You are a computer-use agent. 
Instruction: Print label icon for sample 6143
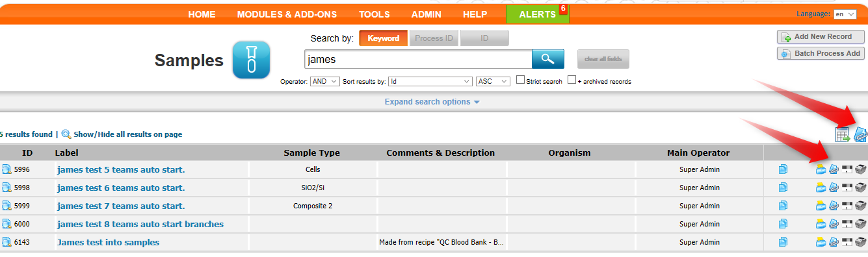coord(861,242)
